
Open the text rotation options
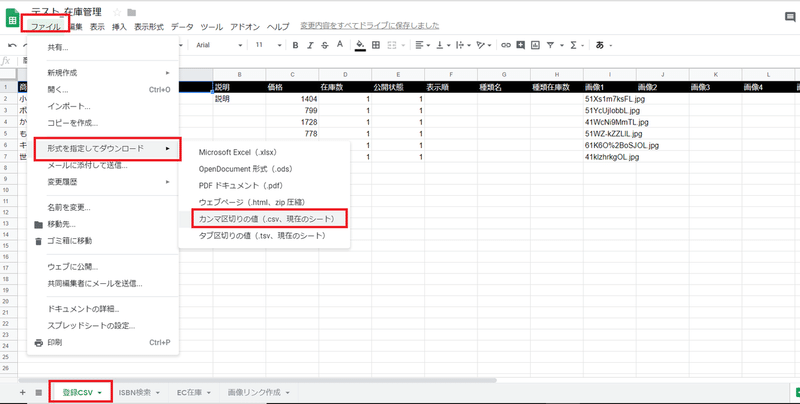(x=483, y=45)
